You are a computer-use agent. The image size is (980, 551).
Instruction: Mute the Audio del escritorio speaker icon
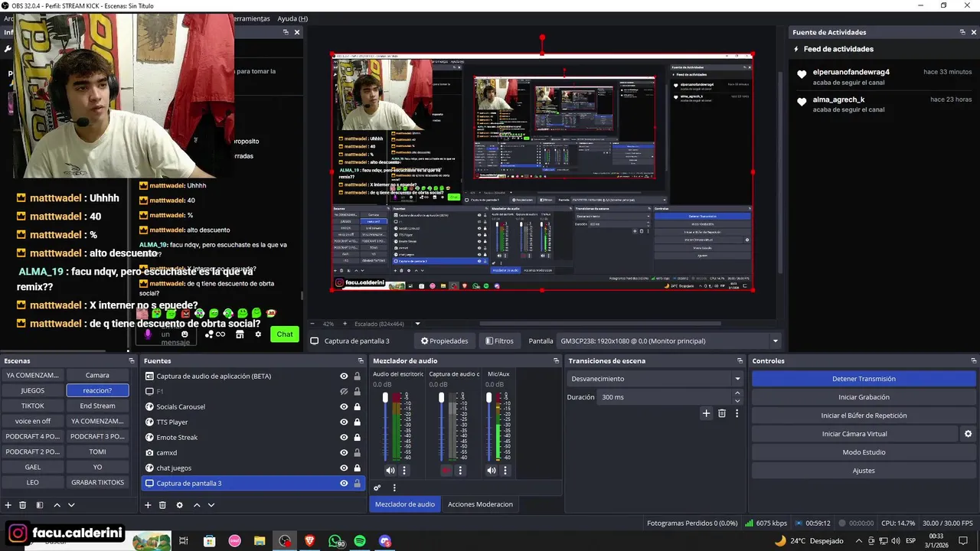pyautogui.click(x=390, y=471)
